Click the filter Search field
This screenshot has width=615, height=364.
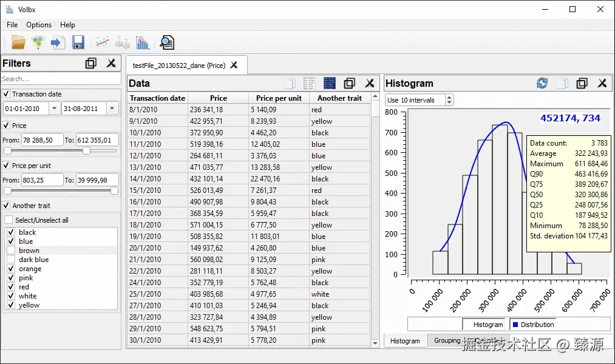[x=61, y=79]
